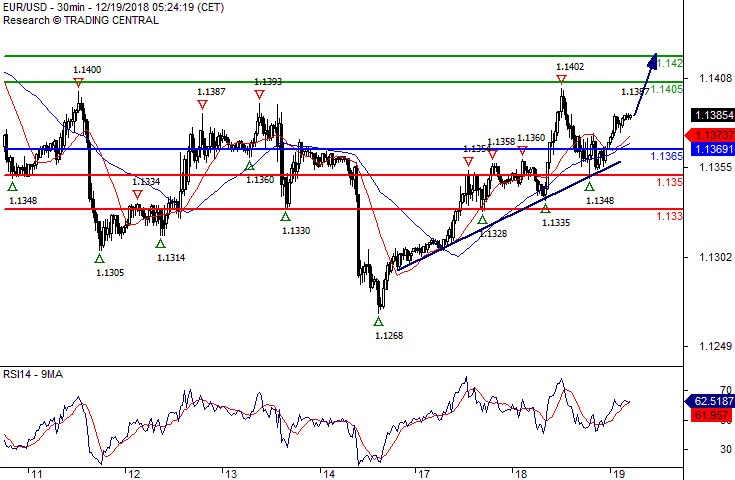
Task: Select the blue 1.1365 pivot level label
Action: coord(667,157)
